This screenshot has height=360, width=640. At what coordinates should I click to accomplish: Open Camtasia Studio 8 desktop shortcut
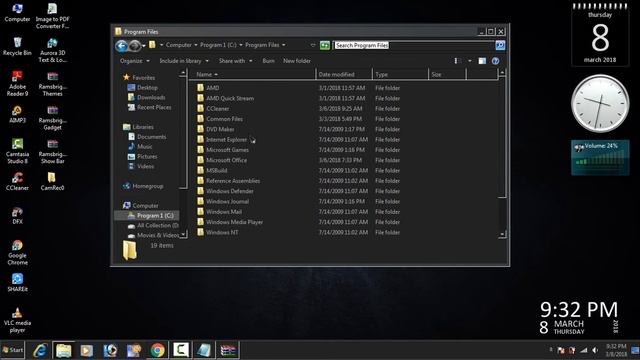click(17, 151)
